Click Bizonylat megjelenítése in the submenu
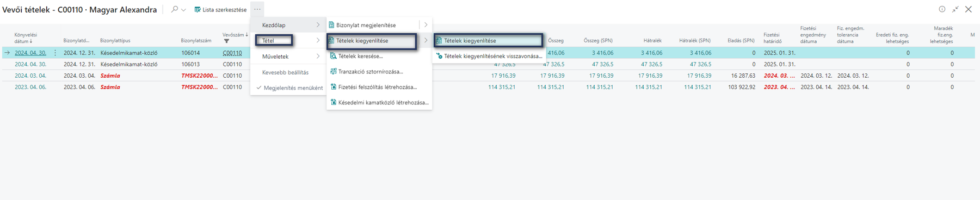 tap(366, 25)
